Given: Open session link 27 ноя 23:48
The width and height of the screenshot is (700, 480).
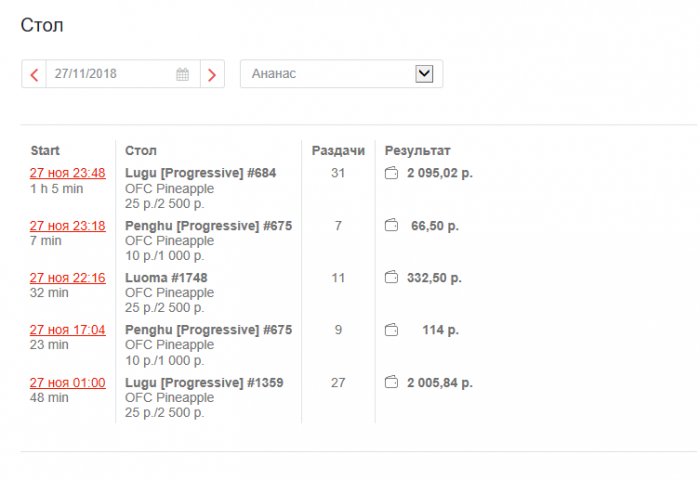Looking at the screenshot, I should point(67,173).
